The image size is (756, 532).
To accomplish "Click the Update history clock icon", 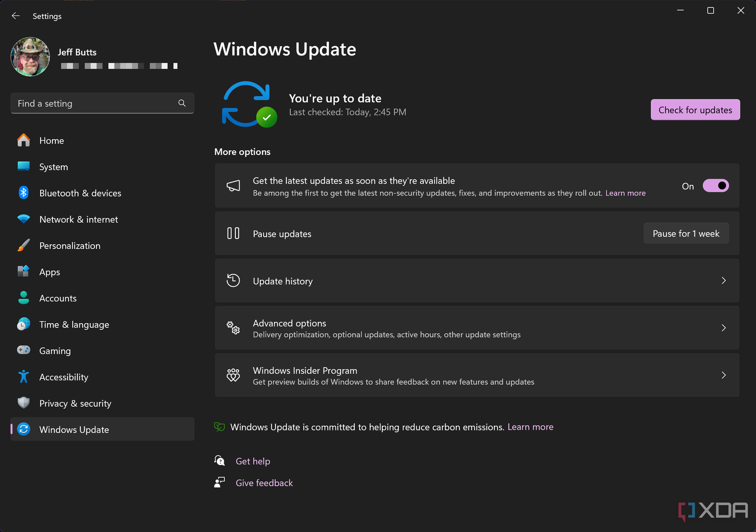I will pyautogui.click(x=233, y=280).
